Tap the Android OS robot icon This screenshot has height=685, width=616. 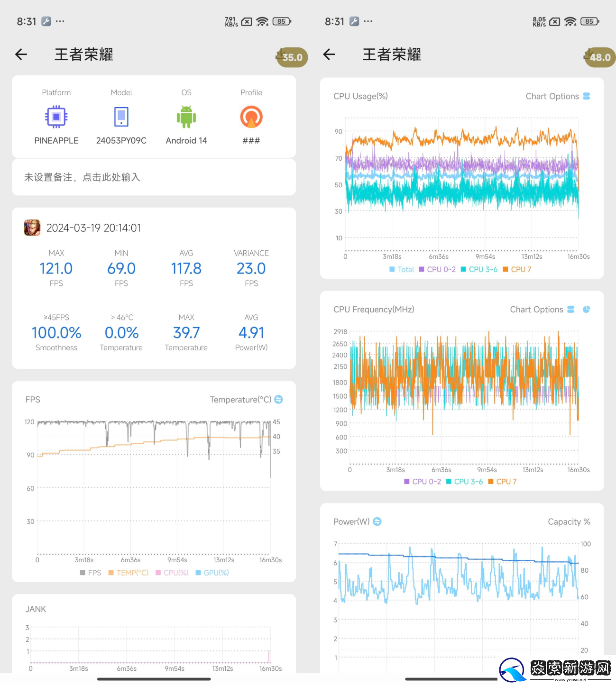tap(186, 117)
